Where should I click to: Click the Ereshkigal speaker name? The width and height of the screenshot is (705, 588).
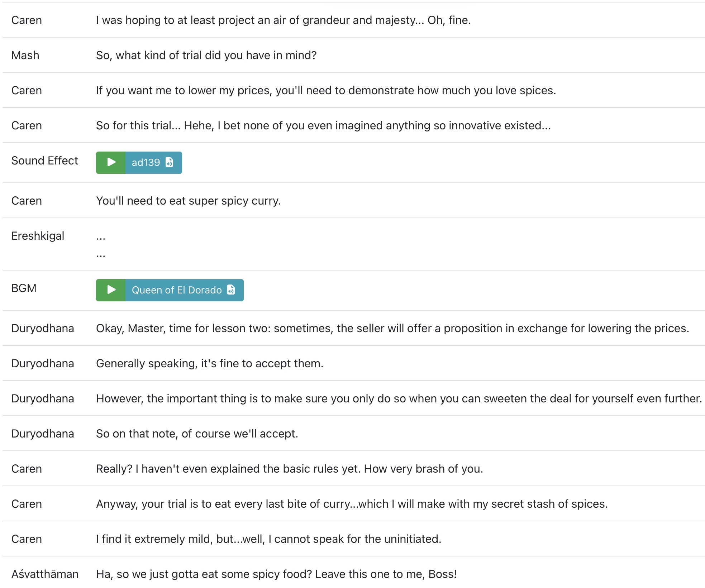[x=38, y=236]
